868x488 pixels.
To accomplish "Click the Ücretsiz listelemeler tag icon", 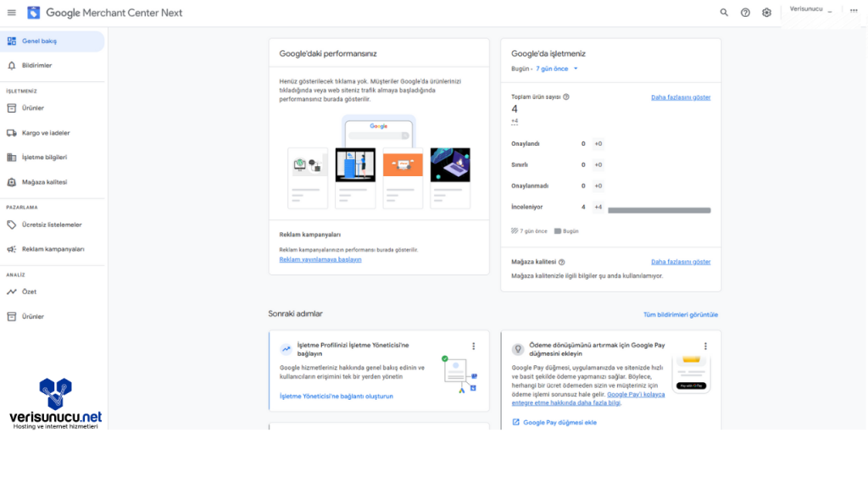I will pos(12,225).
